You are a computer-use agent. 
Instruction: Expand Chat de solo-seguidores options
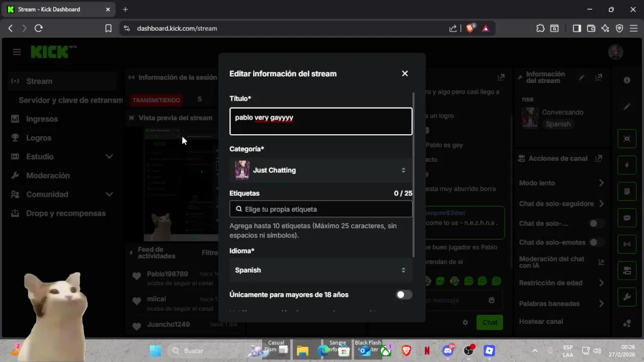click(601, 204)
